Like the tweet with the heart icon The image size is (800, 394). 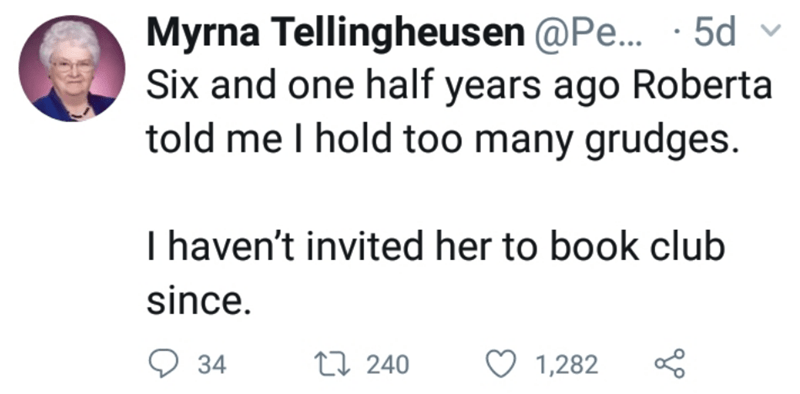click(502, 365)
